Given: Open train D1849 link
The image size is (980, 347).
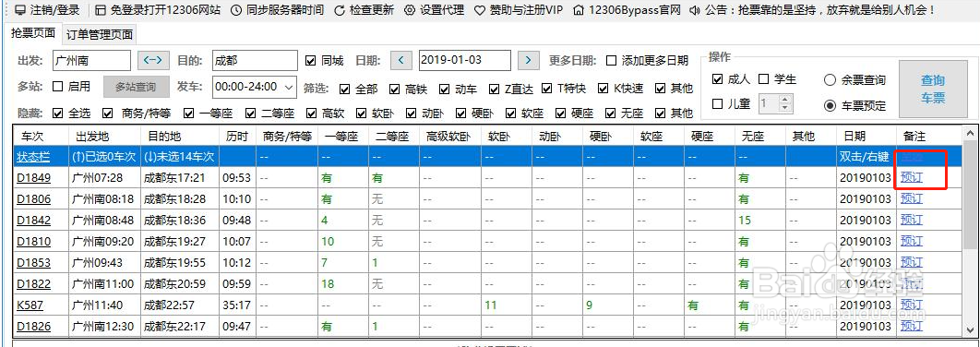Looking at the screenshot, I should click(34, 178).
